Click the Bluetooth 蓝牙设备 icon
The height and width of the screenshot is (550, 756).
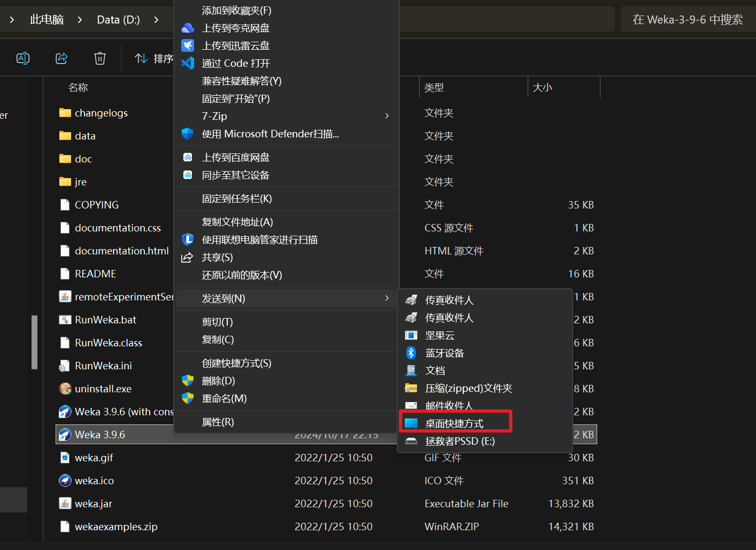click(x=411, y=353)
